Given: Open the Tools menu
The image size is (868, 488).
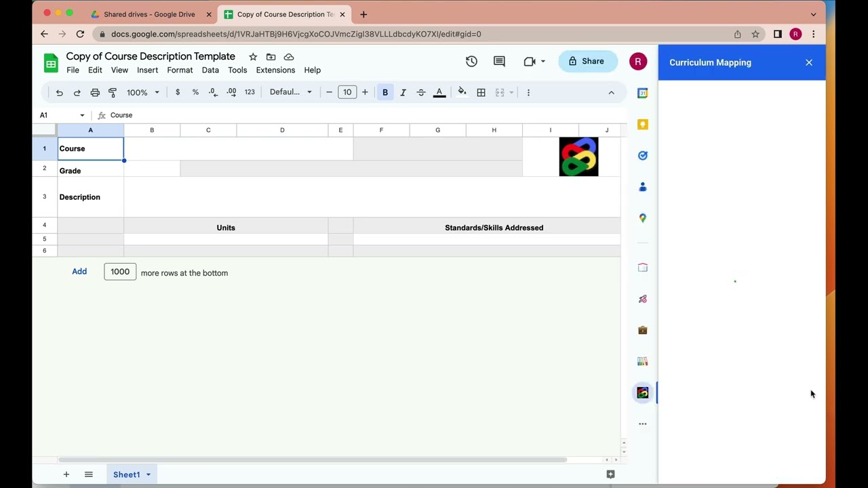Looking at the screenshot, I should (237, 70).
